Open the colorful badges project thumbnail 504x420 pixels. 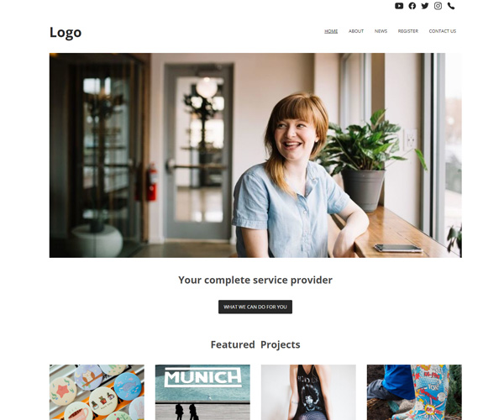[x=97, y=392]
